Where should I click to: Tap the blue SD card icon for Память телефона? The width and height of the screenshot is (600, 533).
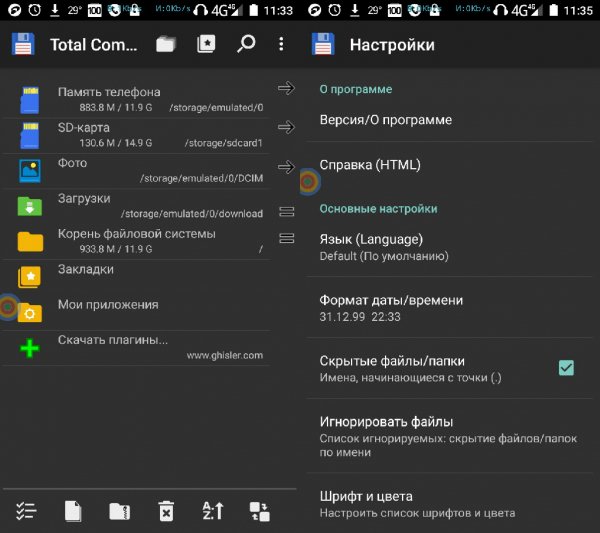tap(30, 100)
